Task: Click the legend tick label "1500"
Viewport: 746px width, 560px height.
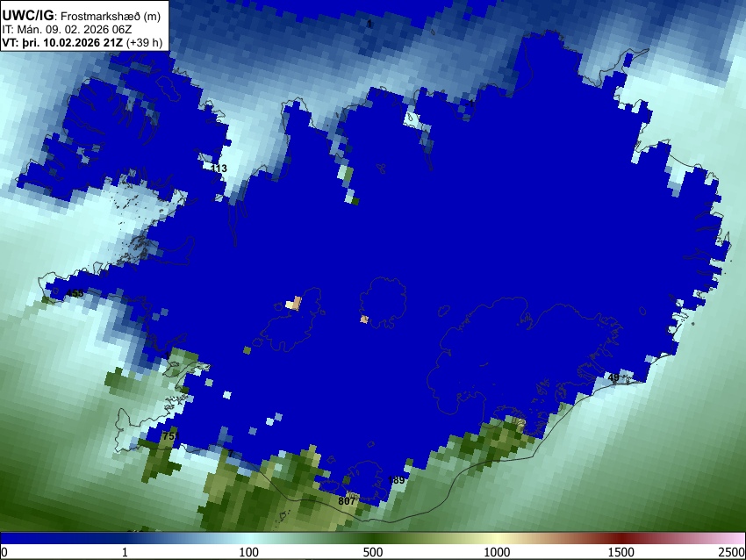Action: click(621, 552)
